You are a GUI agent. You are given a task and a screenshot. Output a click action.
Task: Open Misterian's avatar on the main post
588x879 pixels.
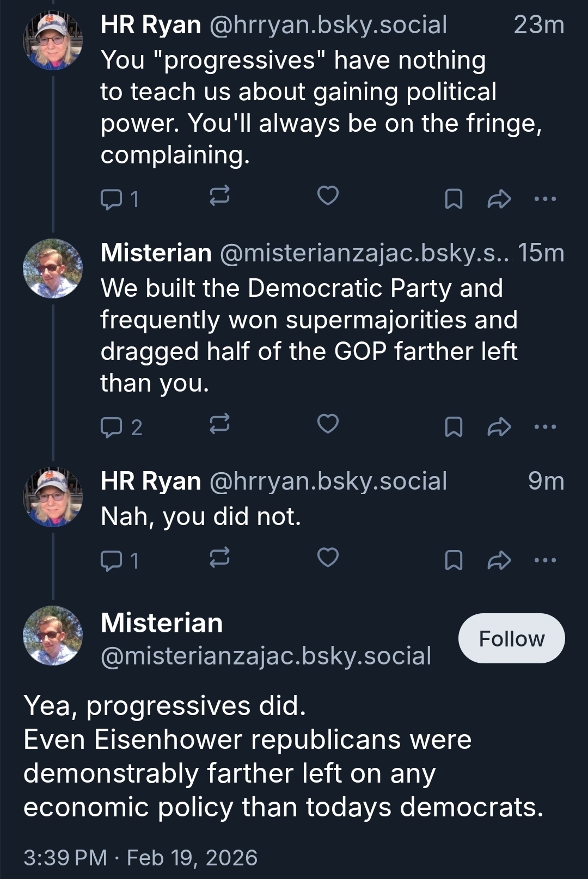click(53, 636)
